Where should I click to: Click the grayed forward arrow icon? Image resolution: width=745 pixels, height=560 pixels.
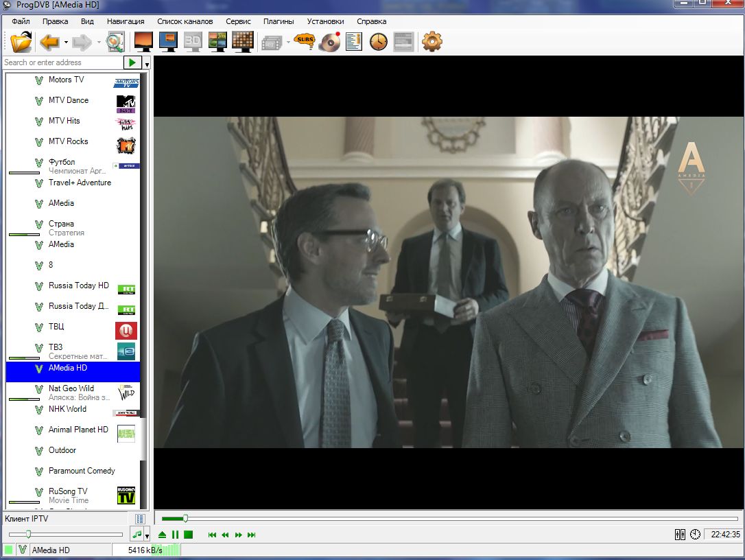[x=82, y=42]
